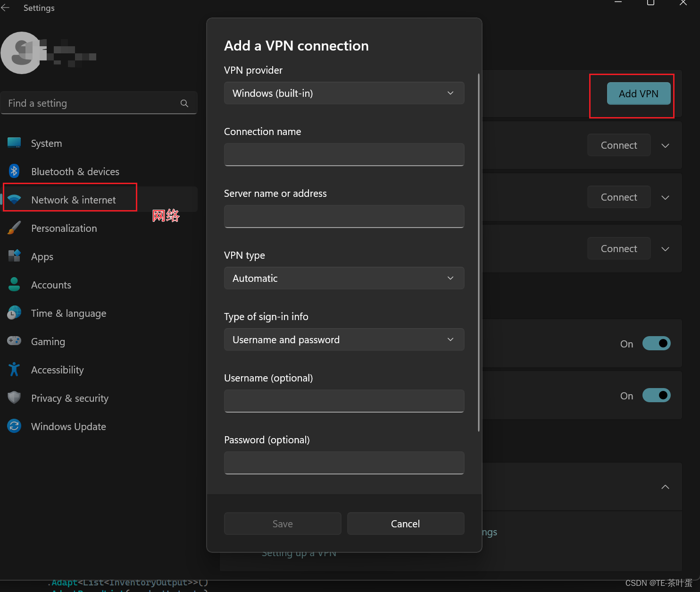Select Network & internet category

tap(99, 200)
